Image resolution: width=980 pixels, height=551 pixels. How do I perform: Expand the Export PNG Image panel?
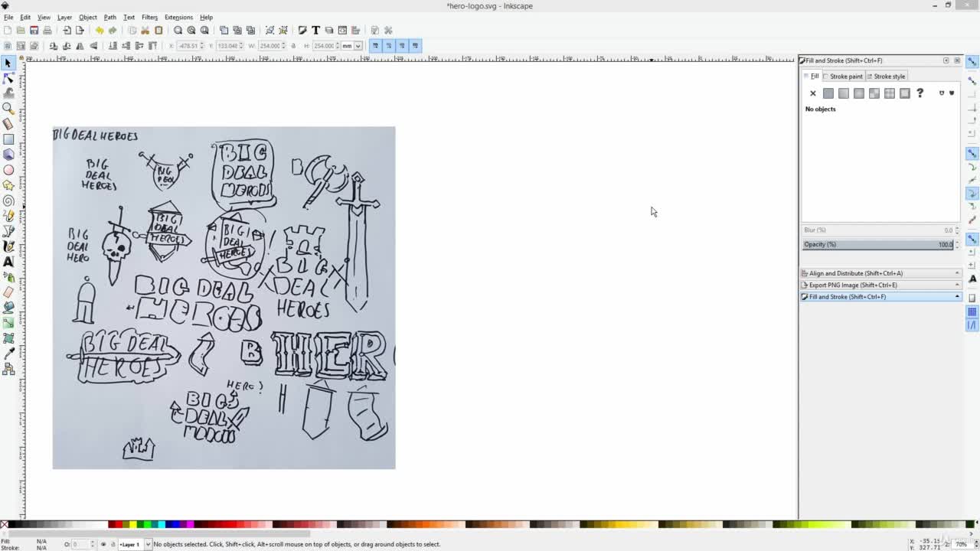[x=880, y=285]
